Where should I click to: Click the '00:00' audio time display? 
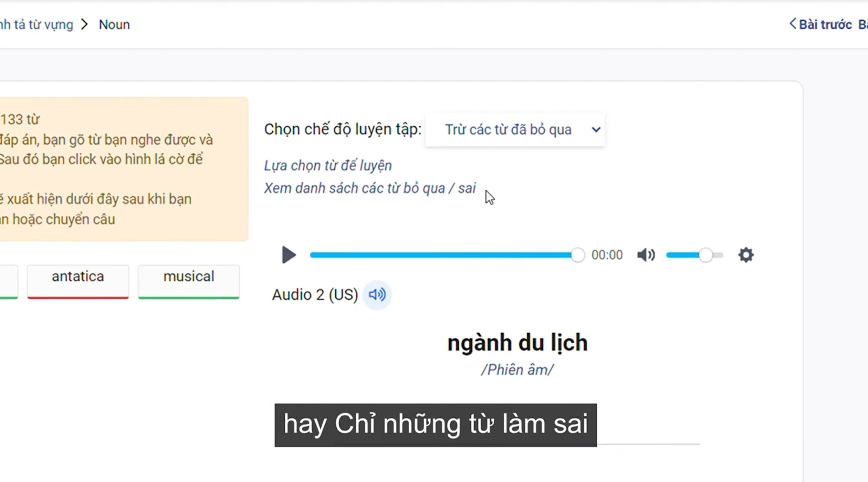point(607,255)
